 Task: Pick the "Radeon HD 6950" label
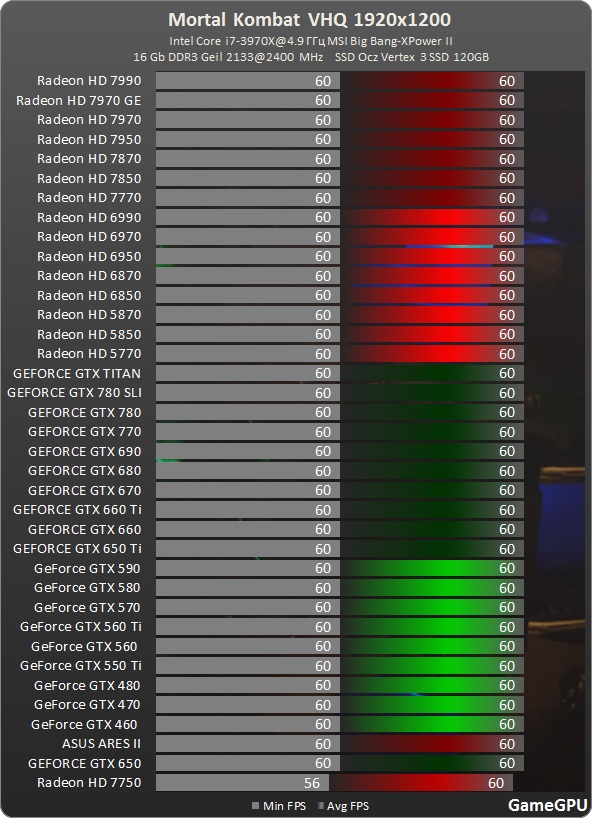click(89, 256)
